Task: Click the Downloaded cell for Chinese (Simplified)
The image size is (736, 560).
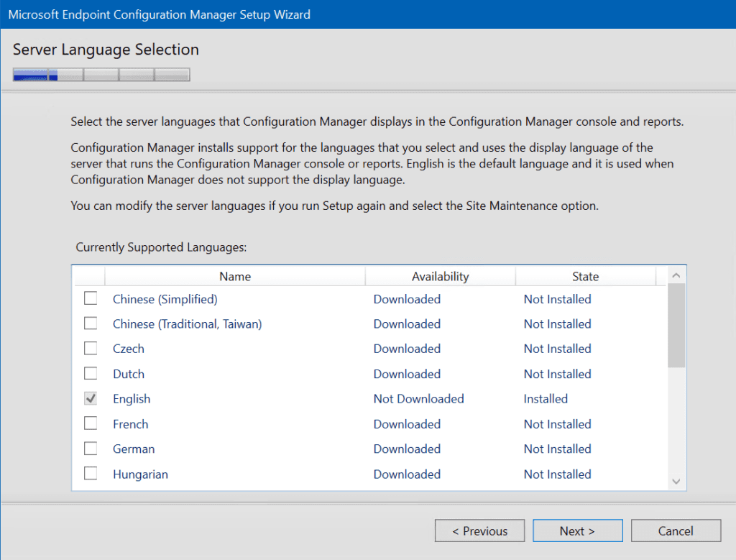Action: [x=407, y=299]
